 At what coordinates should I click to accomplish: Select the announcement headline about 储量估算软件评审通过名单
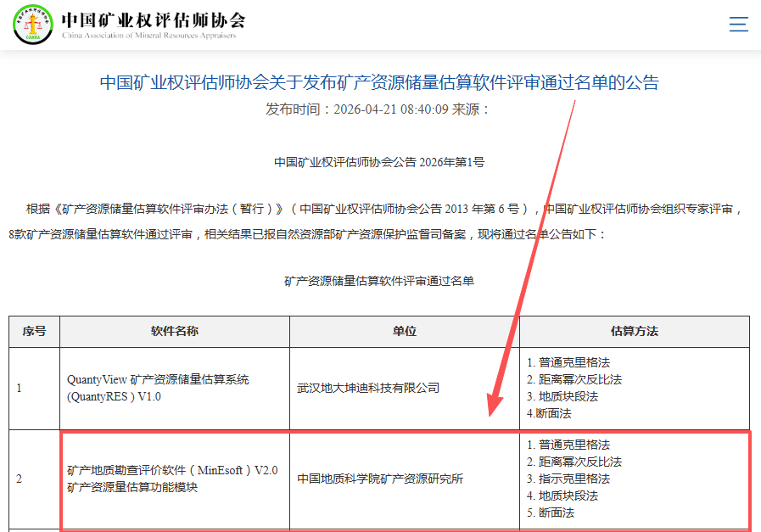click(x=379, y=82)
